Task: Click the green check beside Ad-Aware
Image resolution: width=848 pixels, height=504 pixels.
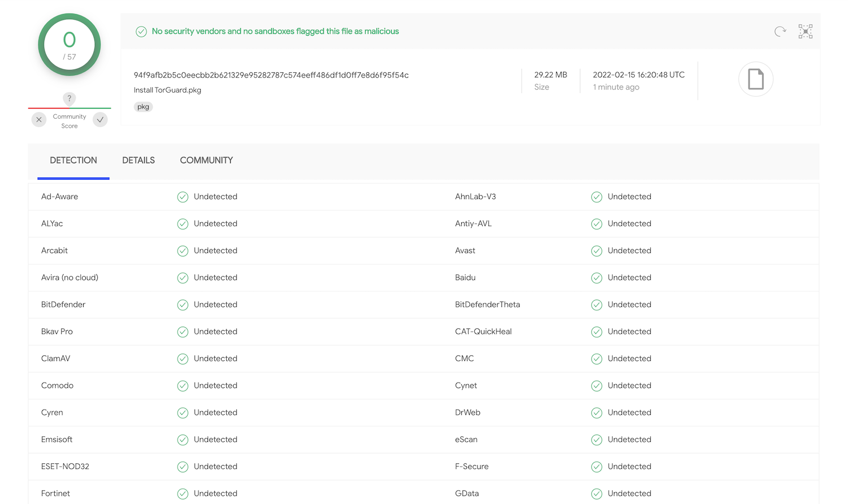Action: (x=183, y=197)
